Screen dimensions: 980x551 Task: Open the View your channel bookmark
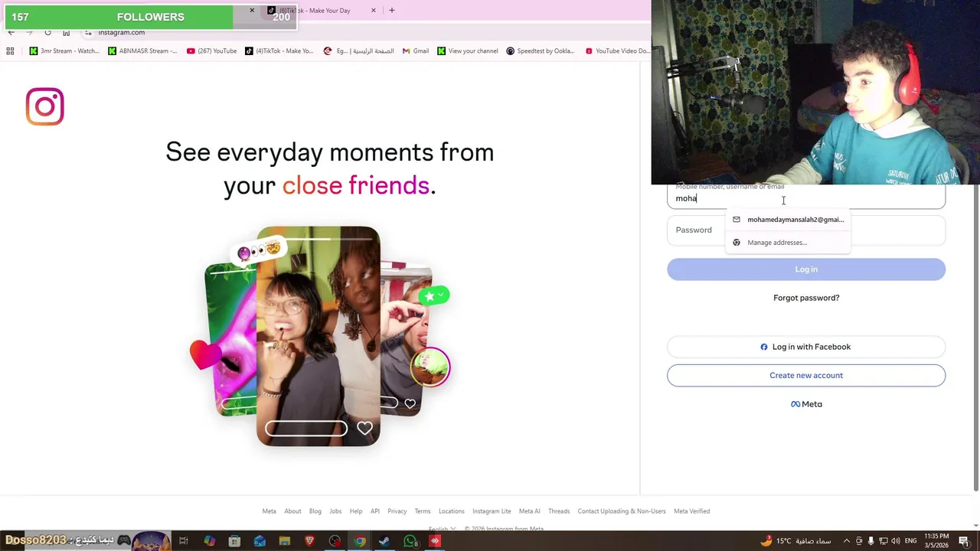pos(467,51)
